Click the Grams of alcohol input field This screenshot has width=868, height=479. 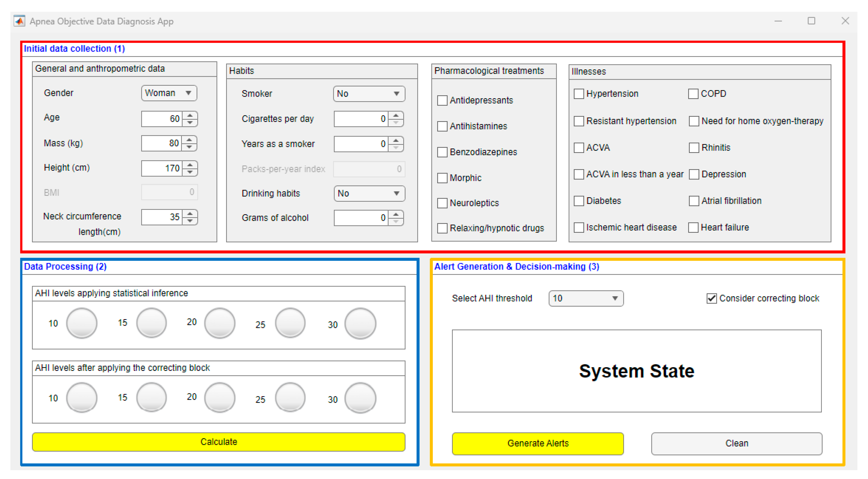click(361, 218)
